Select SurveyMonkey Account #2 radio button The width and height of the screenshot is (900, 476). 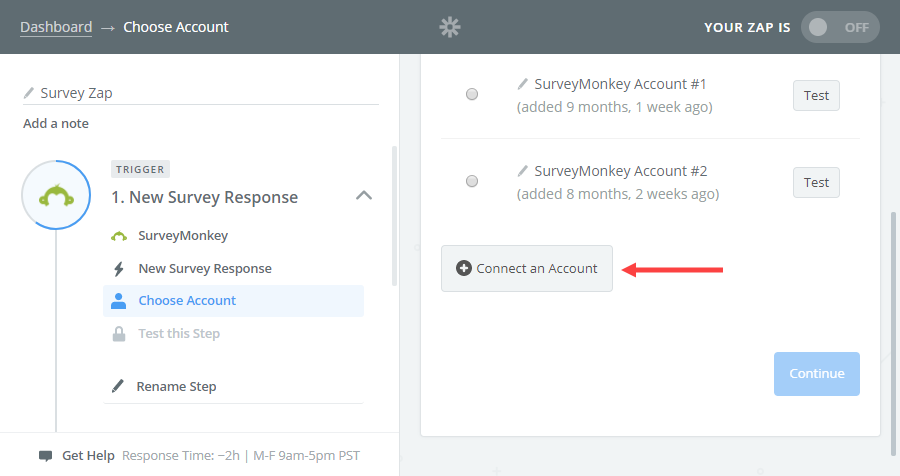472,181
